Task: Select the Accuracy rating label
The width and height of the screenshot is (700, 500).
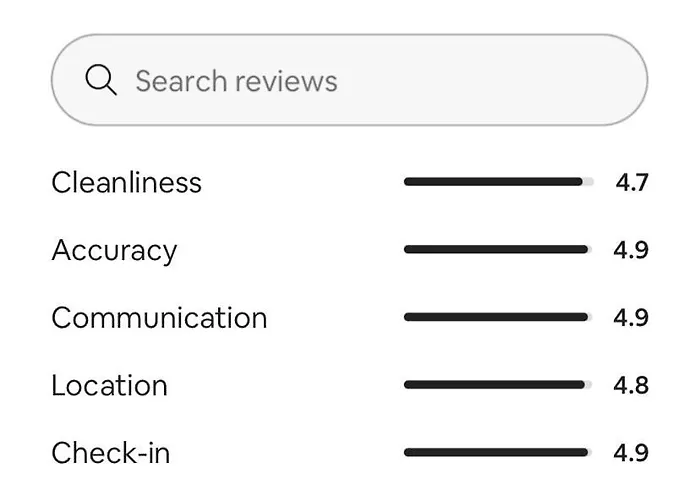Action: [114, 250]
